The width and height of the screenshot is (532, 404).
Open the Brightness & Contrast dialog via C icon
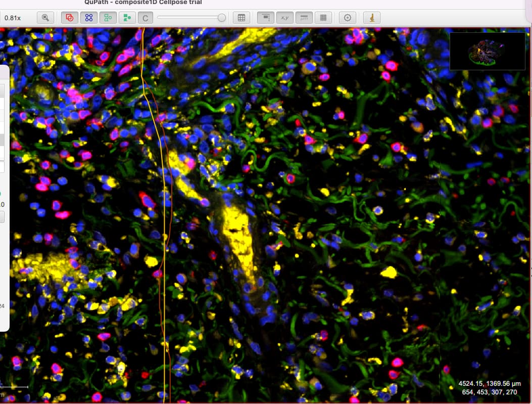coord(146,18)
